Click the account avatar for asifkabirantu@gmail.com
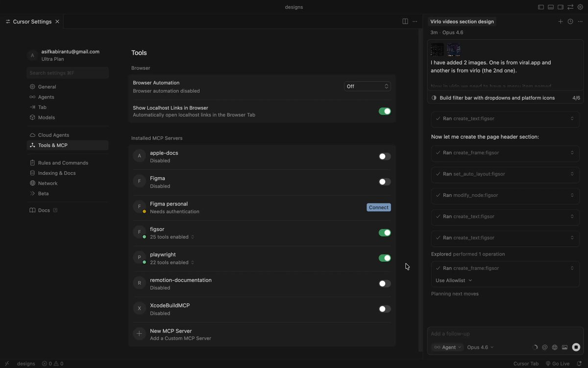The height and width of the screenshot is (368, 588). pos(32,55)
